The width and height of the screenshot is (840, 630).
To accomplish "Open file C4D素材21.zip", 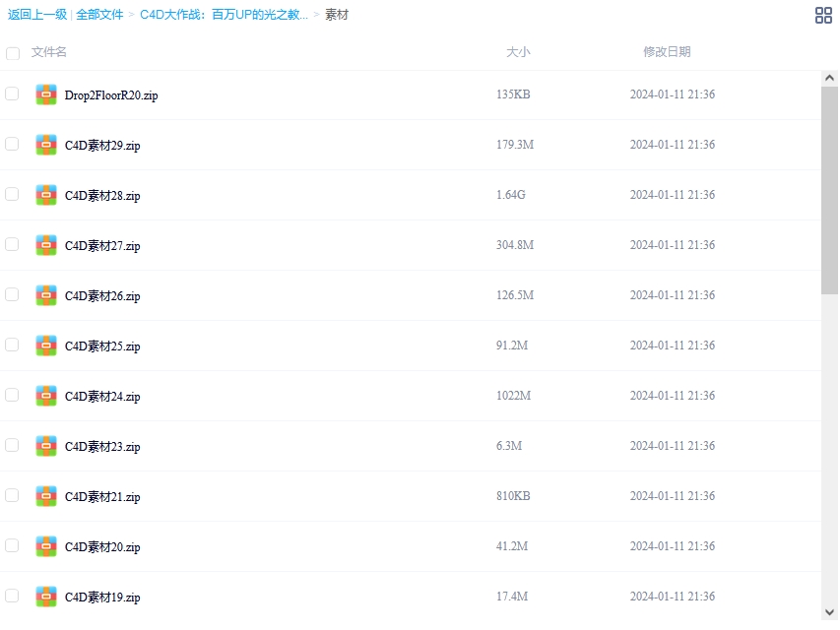I will pyautogui.click(x=102, y=497).
